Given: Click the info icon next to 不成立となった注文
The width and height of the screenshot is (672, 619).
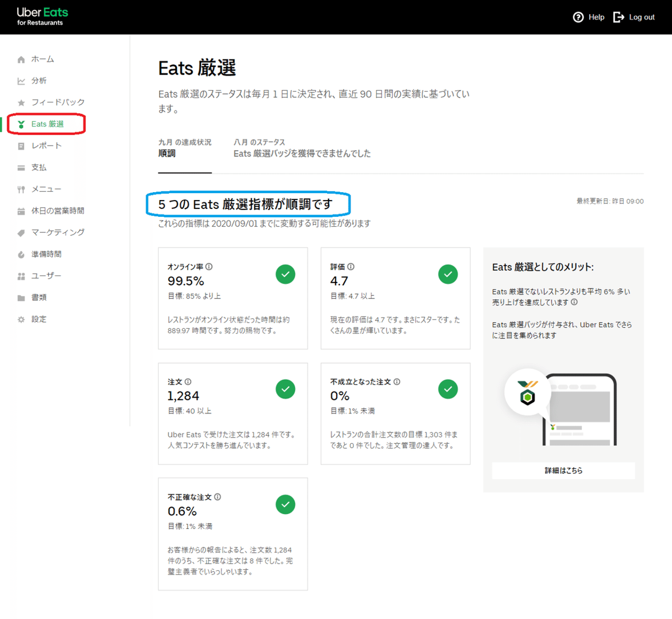Looking at the screenshot, I should point(396,381).
